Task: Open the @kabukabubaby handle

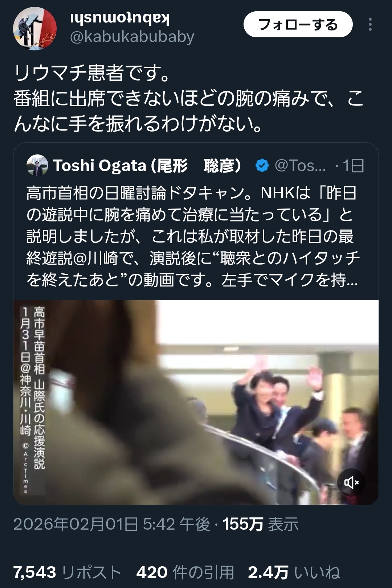Action: tap(132, 37)
